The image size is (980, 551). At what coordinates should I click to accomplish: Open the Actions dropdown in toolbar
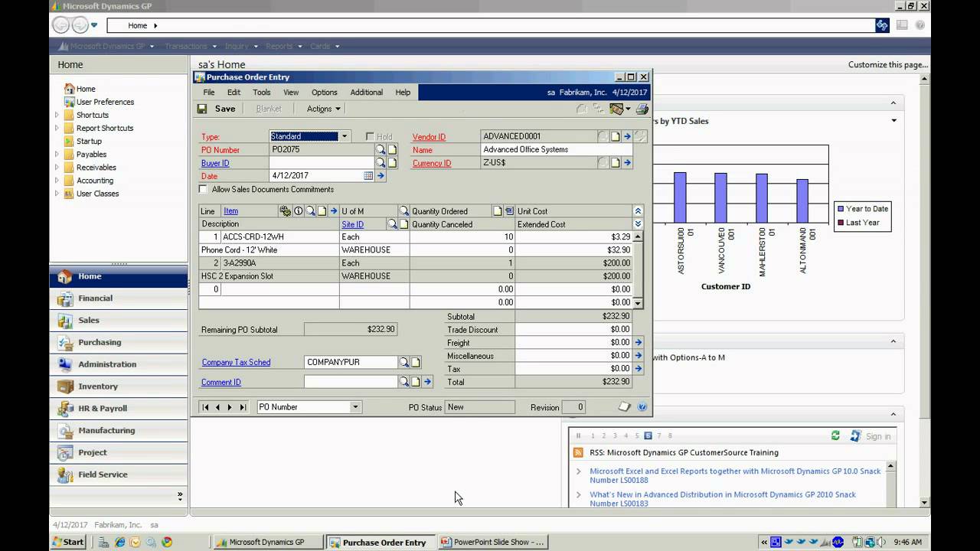coord(324,109)
